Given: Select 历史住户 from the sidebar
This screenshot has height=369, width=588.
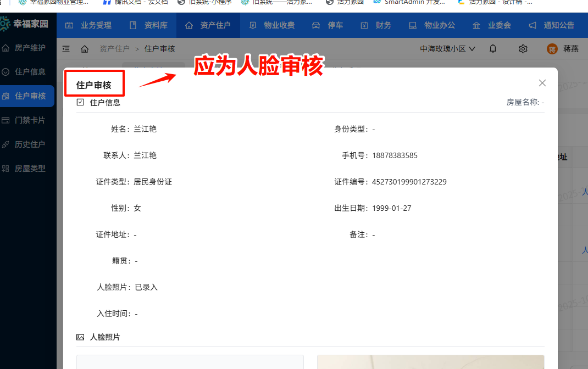Looking at the screenshot, I should click(28, 144).
